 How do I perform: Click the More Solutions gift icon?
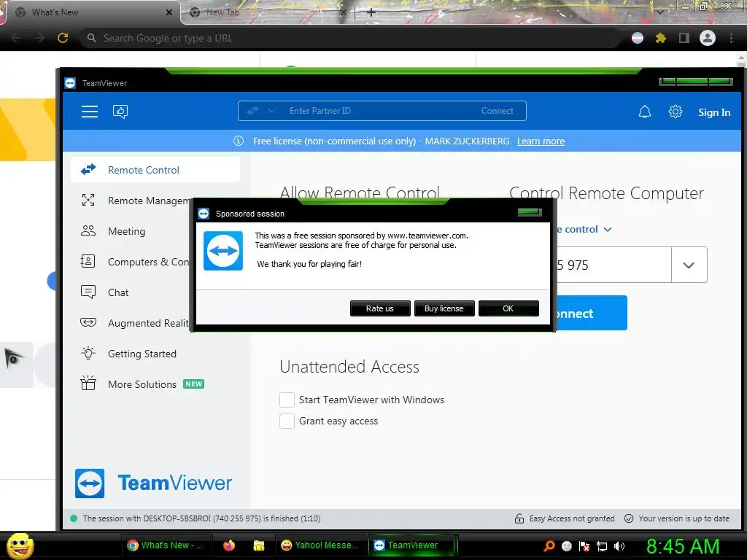click(88, 383)
